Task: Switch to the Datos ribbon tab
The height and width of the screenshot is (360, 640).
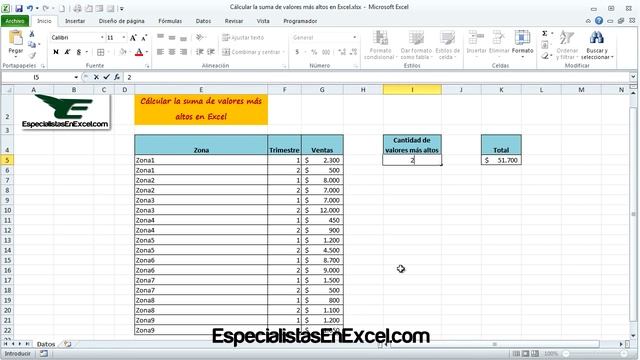Action: (x=203, y=21)
